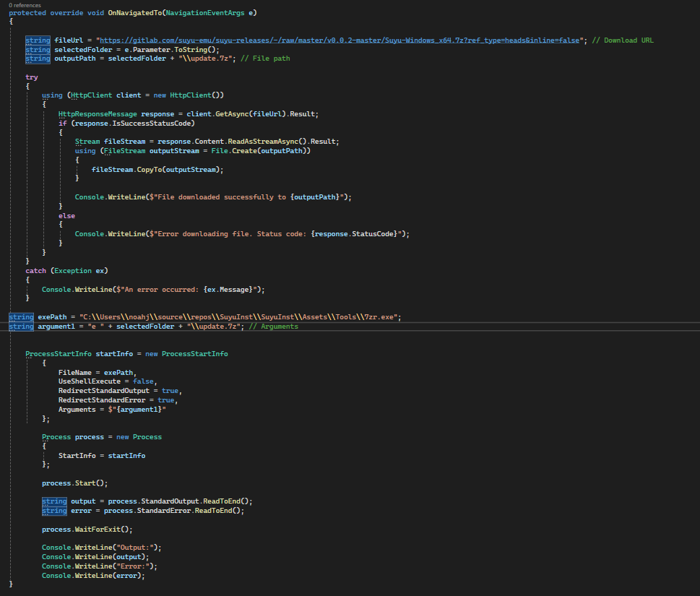The height and width of the screenshot is (596, 700).
Task: Click "argument1" in its string declaration
Action: tap(56, 327)
